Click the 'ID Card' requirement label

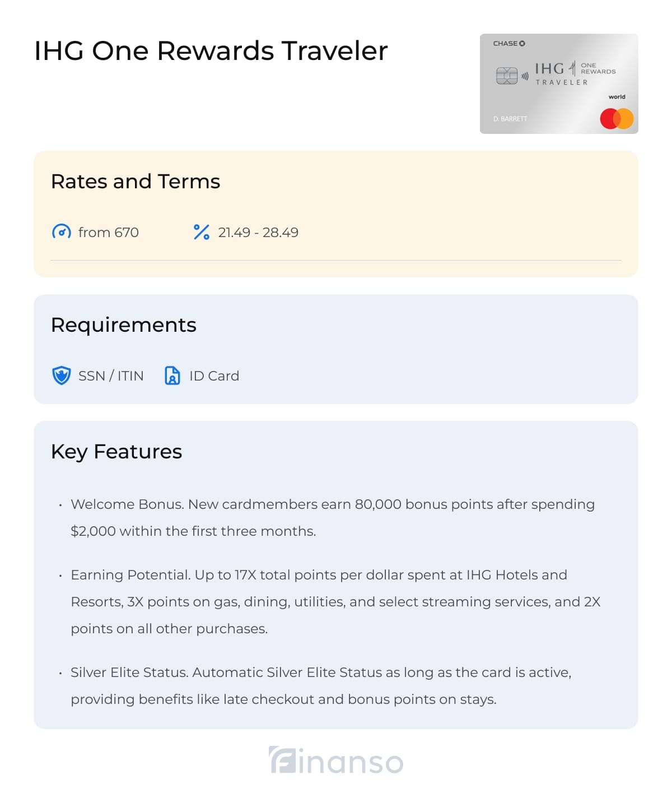[214, 376]
